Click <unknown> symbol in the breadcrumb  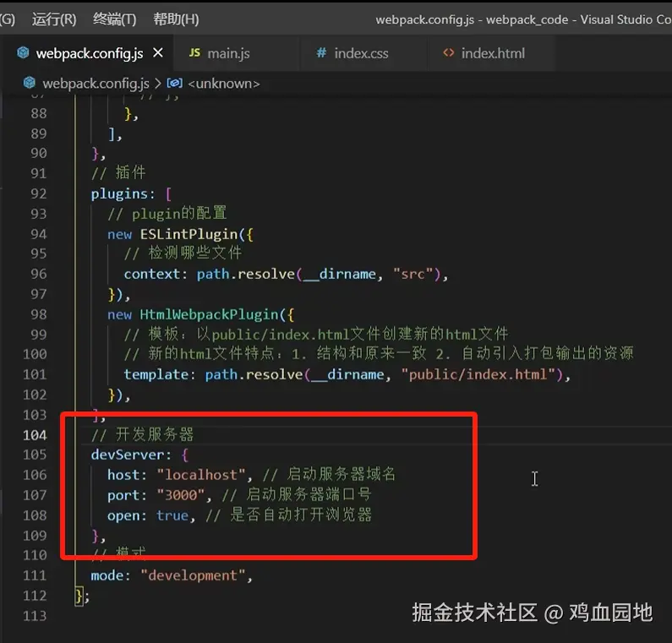point(224,84)
